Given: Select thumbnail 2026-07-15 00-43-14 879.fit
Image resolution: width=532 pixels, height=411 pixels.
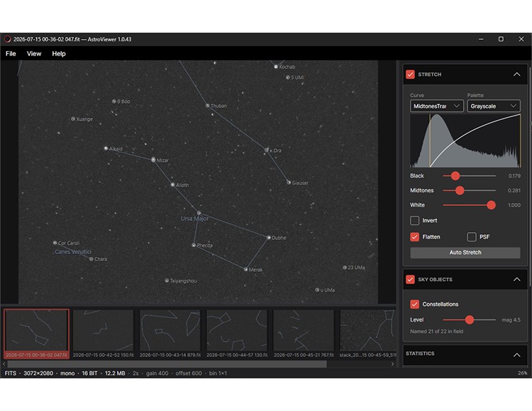Looking at the screenshot, I should tap(170, 334).
